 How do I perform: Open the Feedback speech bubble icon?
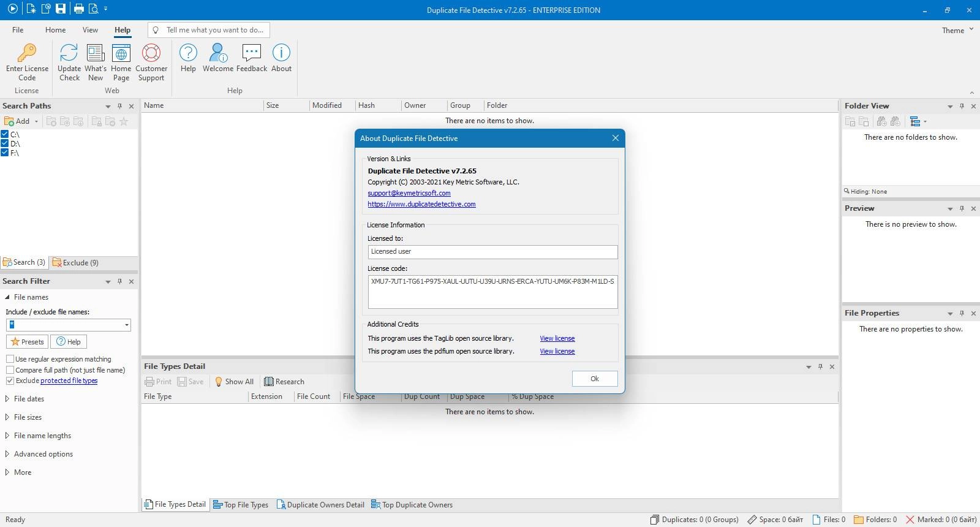pos(252,58)
